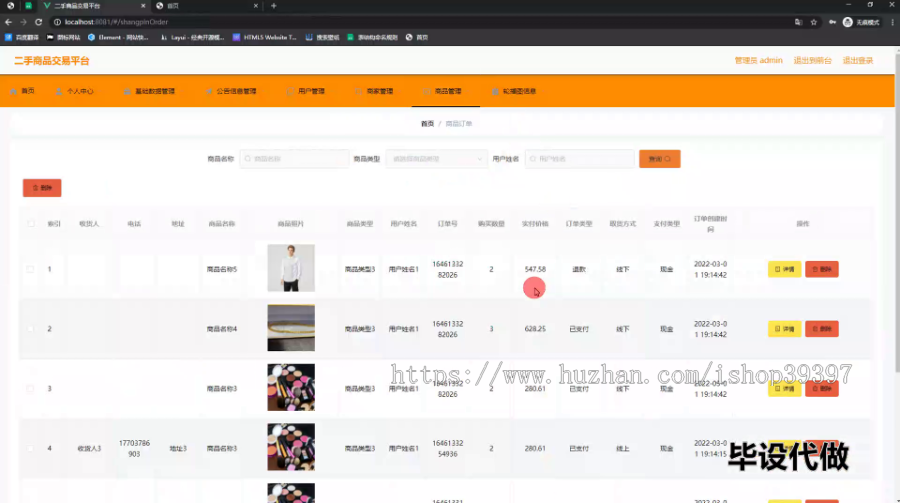Close the second 首页 browser tab
The image size is (900, 503).
point(255,6)
